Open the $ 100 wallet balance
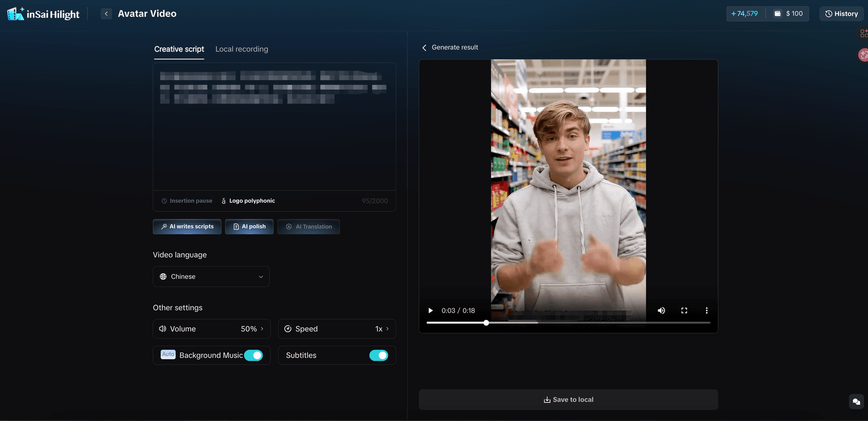This screenshot has height=421, width=868. pos(788,14)
